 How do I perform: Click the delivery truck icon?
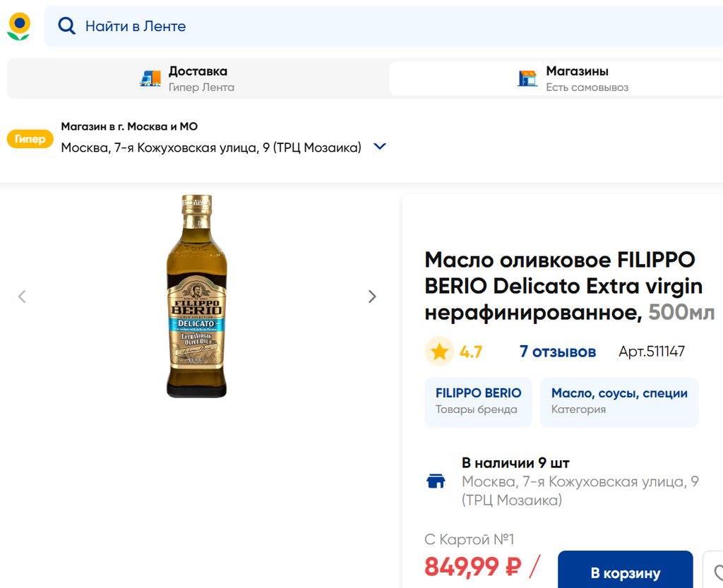tap(150, 78)
